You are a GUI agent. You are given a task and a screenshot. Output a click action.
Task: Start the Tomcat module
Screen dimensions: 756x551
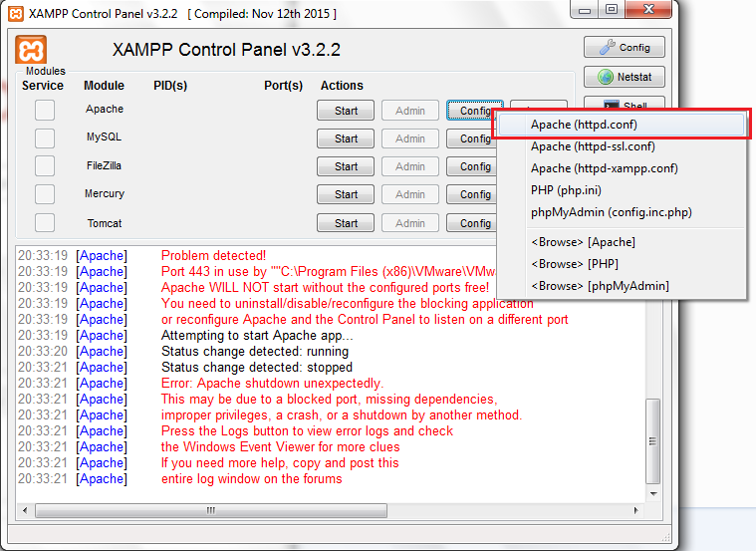(346, 223)
